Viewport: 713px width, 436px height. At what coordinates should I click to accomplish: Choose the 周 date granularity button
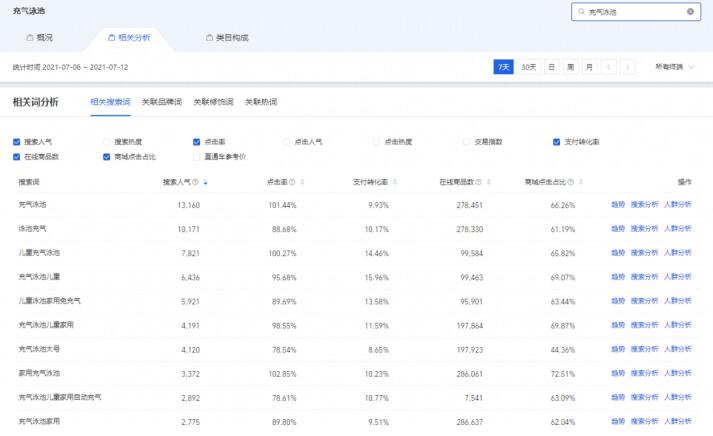click(571, 67)
